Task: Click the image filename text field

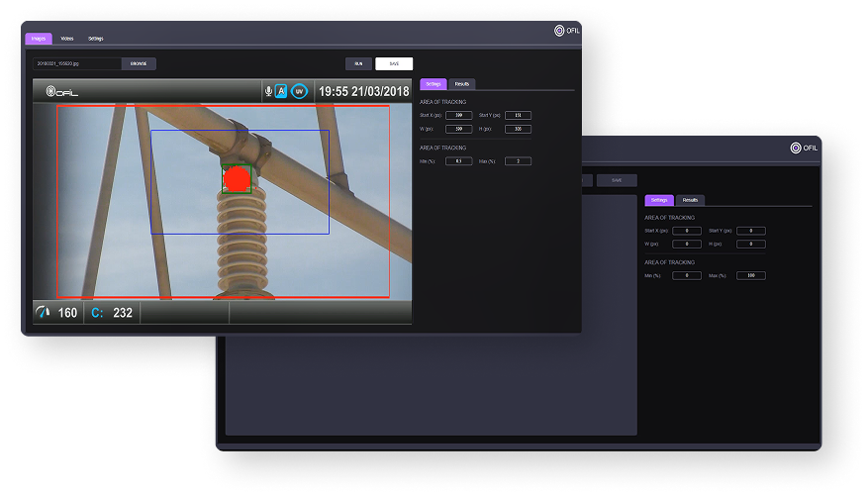Action: coord(77,63)
